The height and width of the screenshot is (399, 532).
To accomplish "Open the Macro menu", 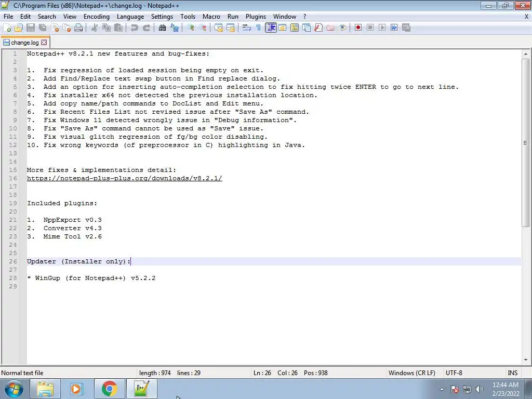I will point(211,17).
